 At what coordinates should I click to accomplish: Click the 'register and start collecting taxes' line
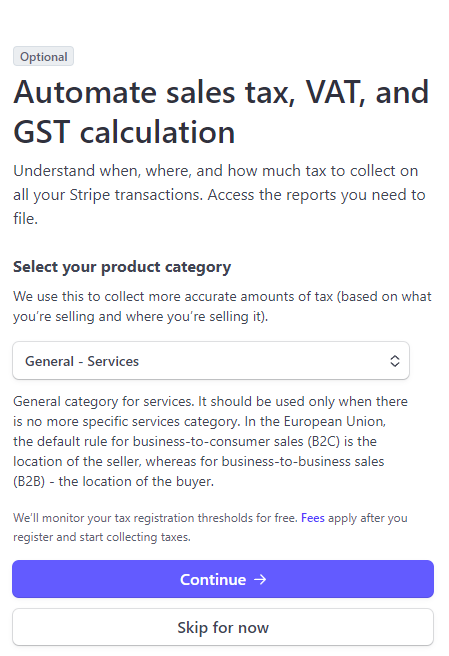pos(102,537)
